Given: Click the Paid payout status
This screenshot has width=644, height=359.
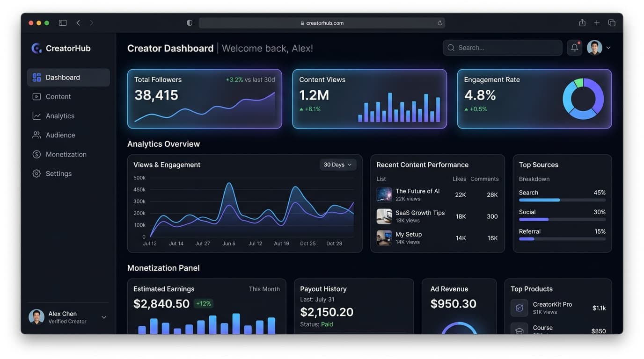Looking at the screenshot, I should pyautogui.click(x=327, y=324).
